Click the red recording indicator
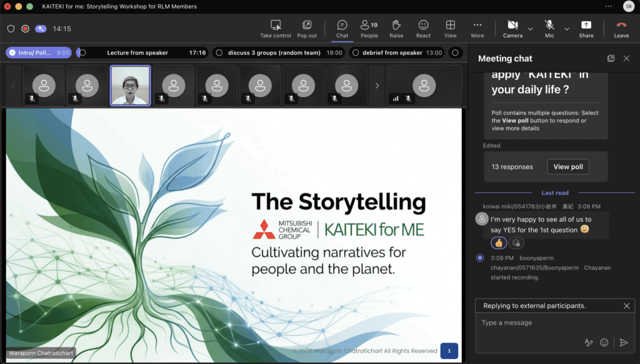Image resolution: width=640 pixels, height=364 pixels. (25, 29)
